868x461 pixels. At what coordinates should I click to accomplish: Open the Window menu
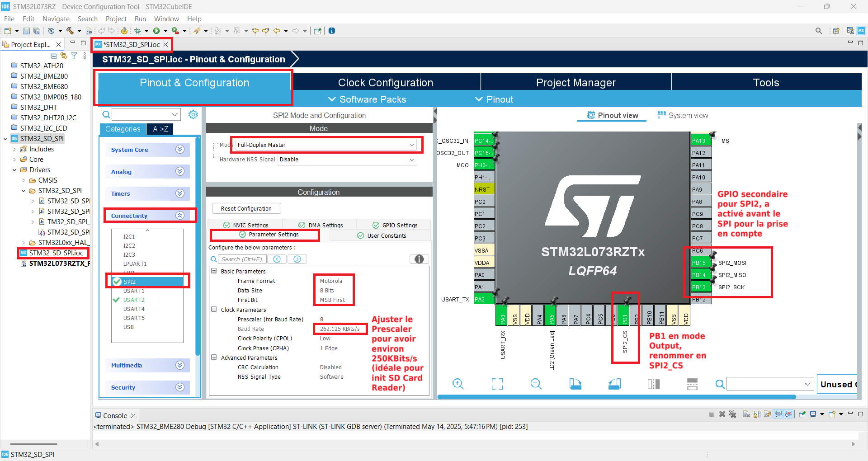(166, 19)
